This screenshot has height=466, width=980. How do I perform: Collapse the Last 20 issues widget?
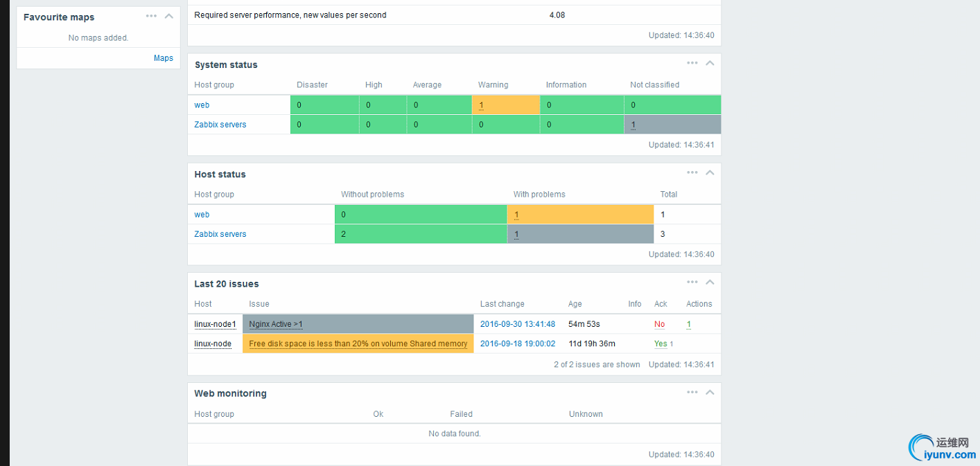tap(710, 282)
